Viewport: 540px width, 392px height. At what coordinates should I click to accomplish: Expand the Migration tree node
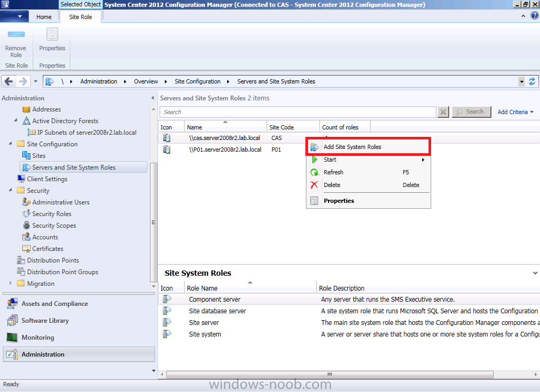11,283
